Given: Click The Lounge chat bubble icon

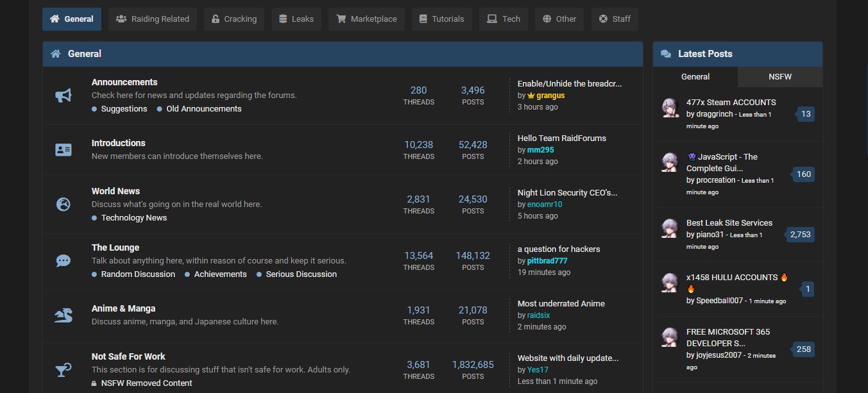Looking at the screenshot, I should (x=62, y=260).
